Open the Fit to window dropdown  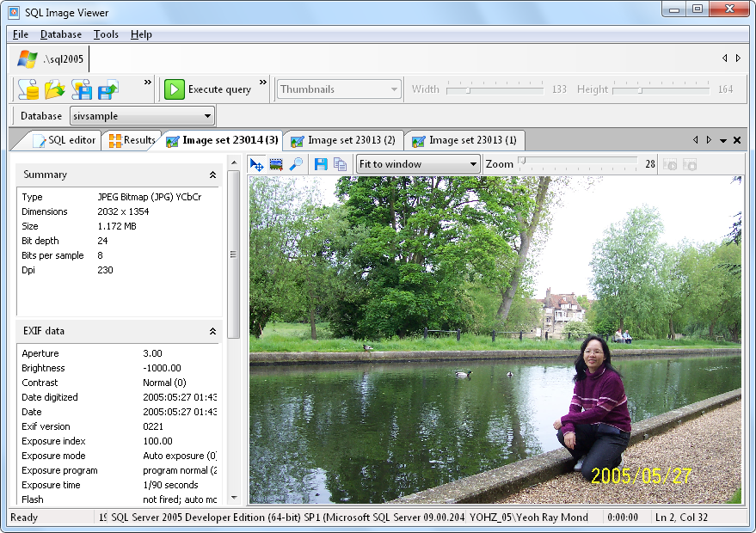(418, 164)
